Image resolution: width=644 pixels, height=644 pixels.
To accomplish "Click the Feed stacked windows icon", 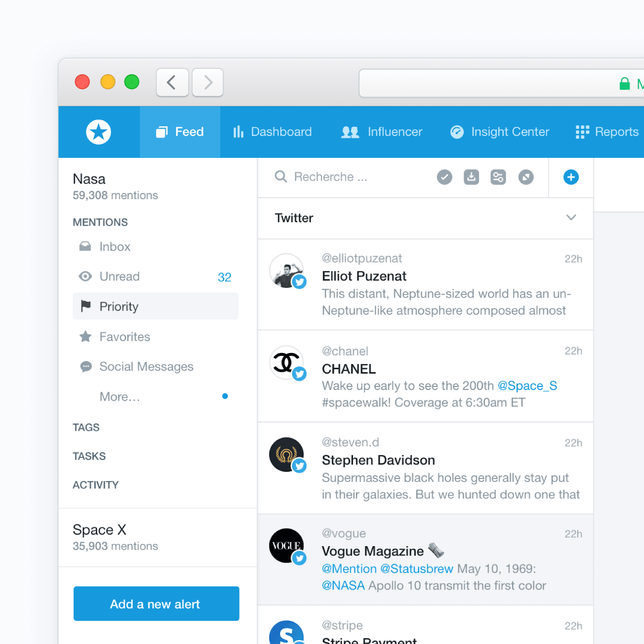I will point(161,132).
